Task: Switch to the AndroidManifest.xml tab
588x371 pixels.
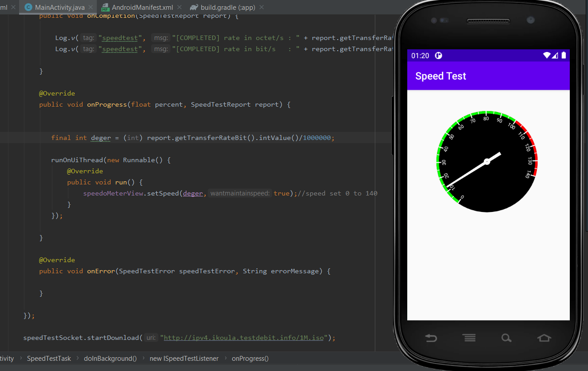Action: click(x=142, y=8)
